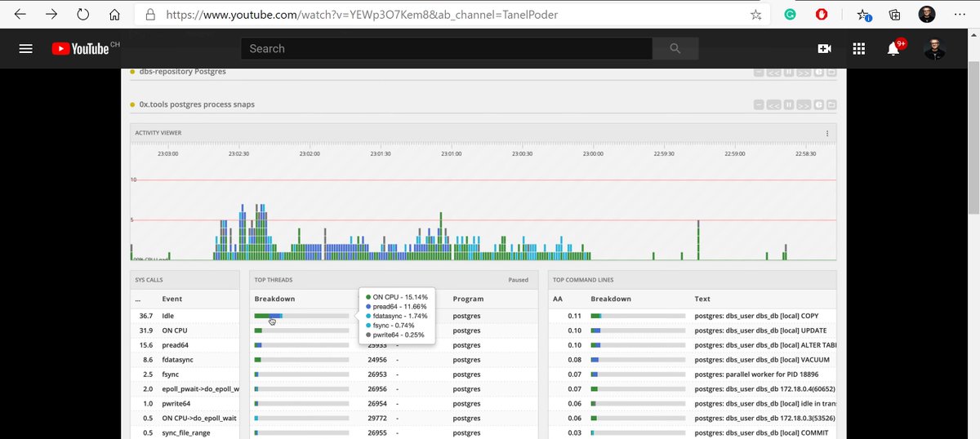Screen dimensions: 980x439
Task: Click the dbs-repository Postgres panel title
Action: 183,72
